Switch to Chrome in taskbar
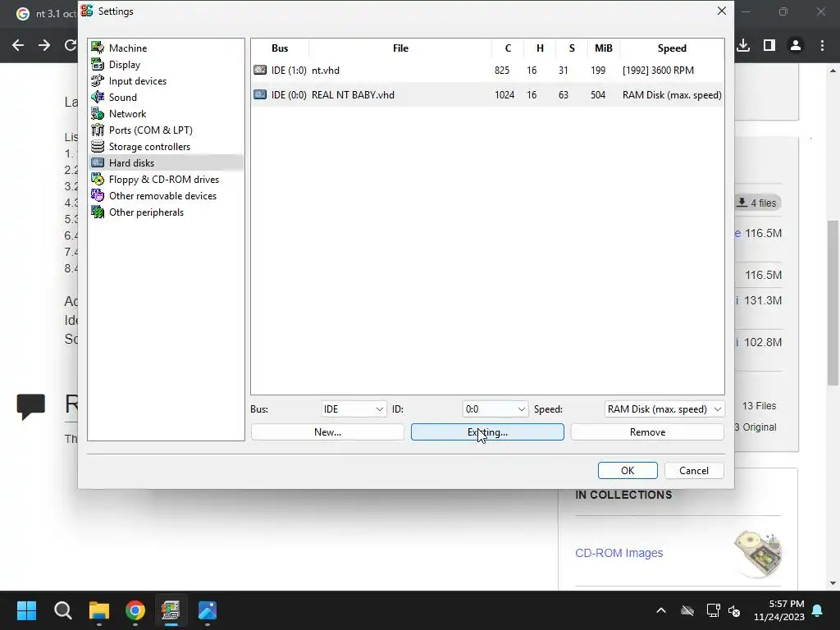840x630 pixels. [x=135, y=610]
